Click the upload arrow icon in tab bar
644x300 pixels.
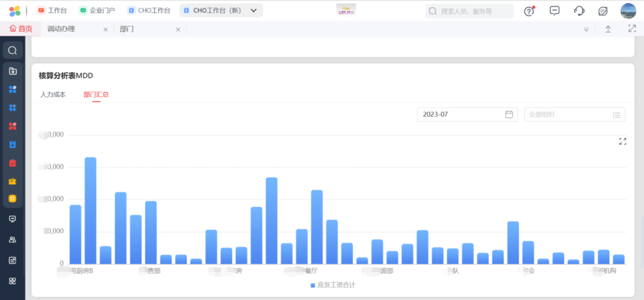tap(608, 29)
